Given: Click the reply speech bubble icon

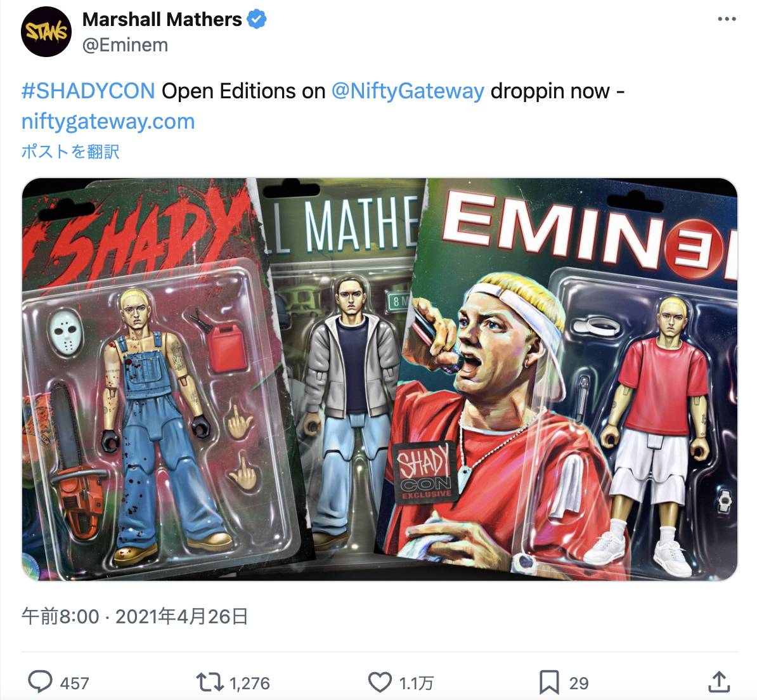Looking at the screenshot, I should (x=39, y=682).
